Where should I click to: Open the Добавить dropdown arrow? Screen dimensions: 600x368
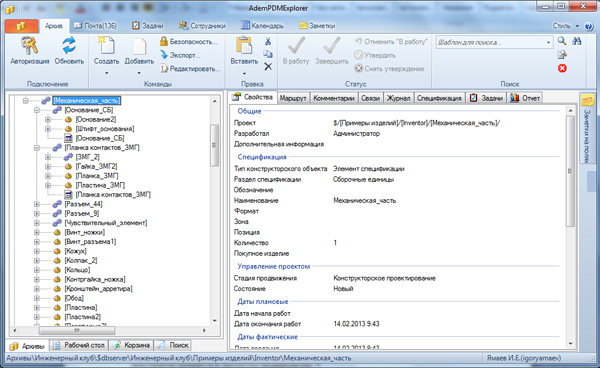pyautogui.click(x=139, y=73)
